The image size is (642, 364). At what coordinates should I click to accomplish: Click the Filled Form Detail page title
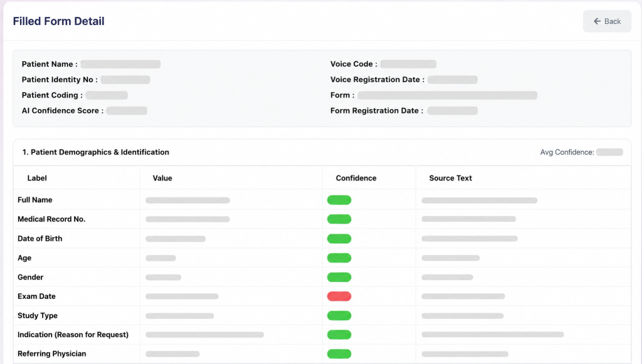58,21
